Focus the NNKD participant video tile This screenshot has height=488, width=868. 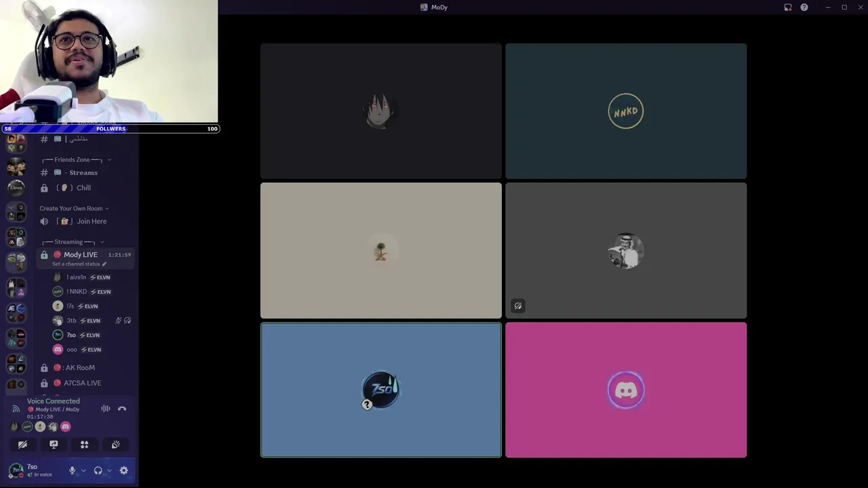626,111
